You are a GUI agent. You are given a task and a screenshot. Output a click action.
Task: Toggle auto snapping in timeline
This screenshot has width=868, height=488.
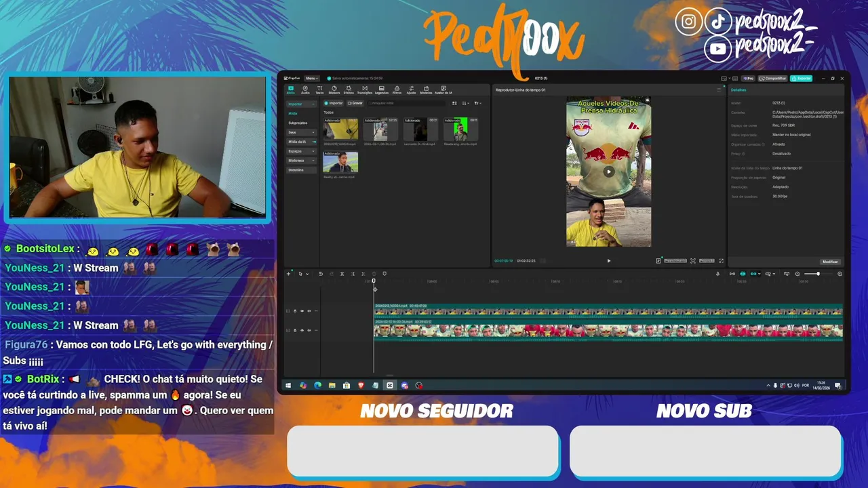coord(743,274)
